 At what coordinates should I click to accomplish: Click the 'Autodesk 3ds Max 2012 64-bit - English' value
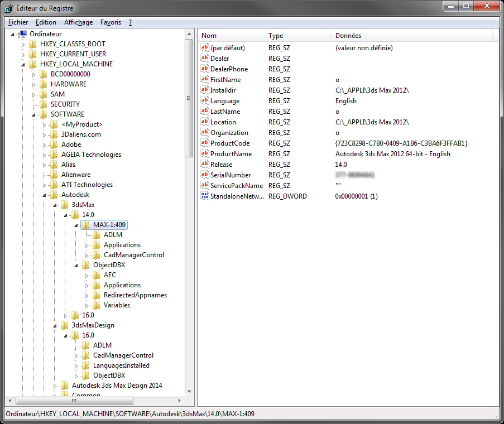392,154
